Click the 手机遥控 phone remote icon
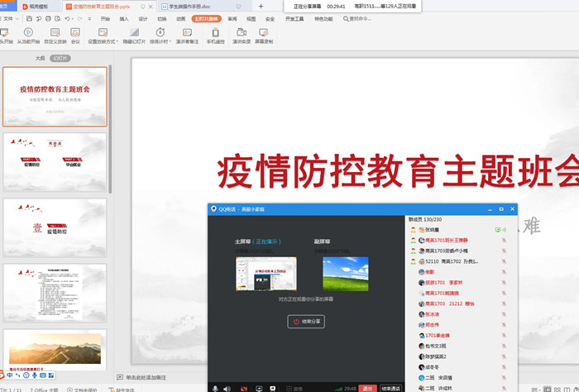The width and height of the screenshot is (579, 392). 215,31
